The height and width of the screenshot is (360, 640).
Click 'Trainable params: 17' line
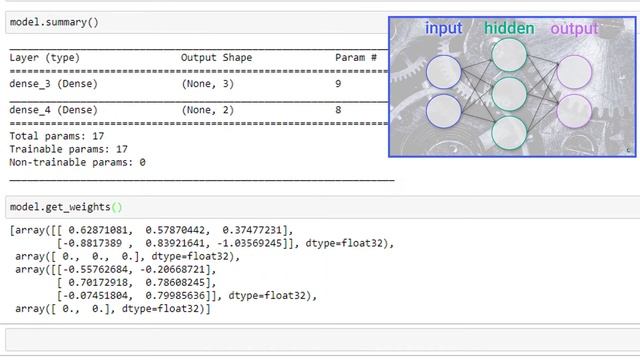point(69,149)
